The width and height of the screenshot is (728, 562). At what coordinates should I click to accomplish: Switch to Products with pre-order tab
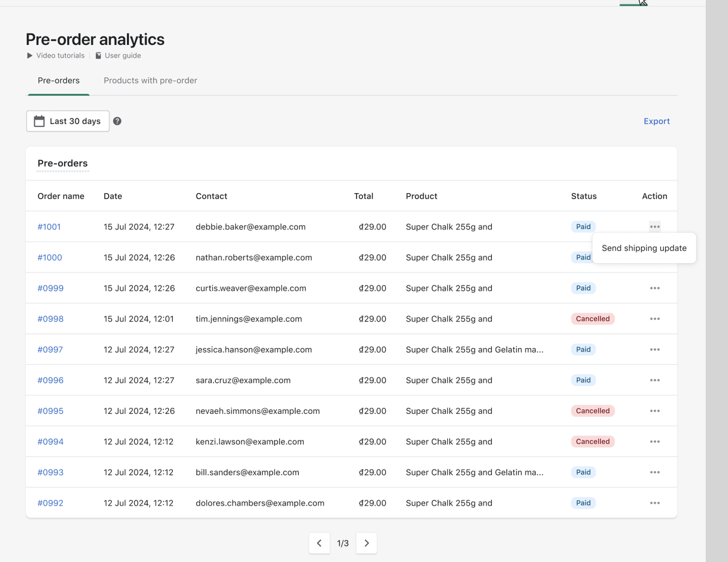pyautogui.click(x=150, y=80)
